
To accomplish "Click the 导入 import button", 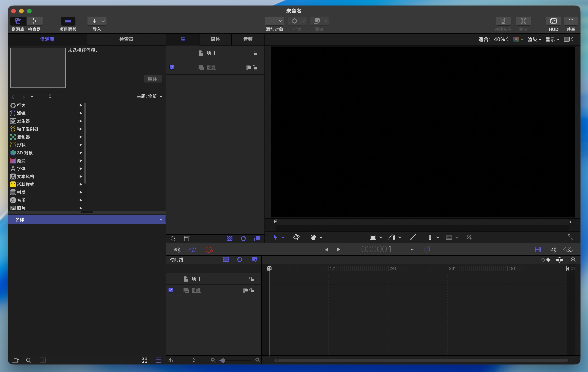I will 94,21.
